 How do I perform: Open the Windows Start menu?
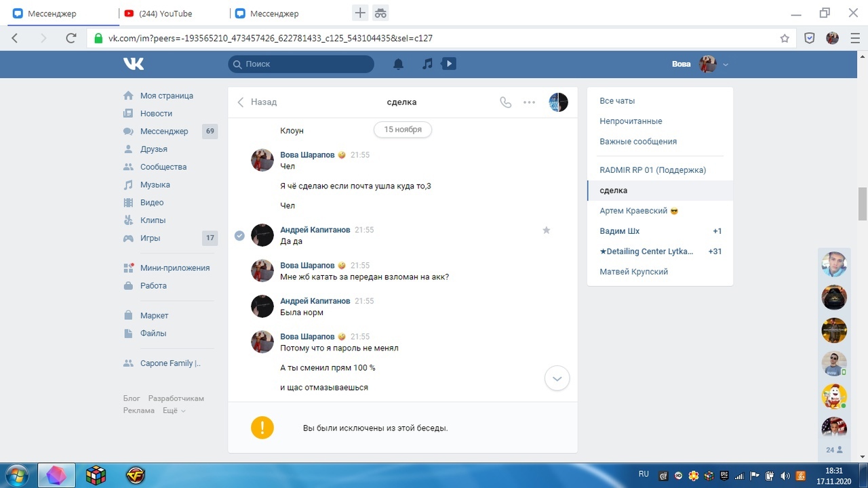click(16, 475)
